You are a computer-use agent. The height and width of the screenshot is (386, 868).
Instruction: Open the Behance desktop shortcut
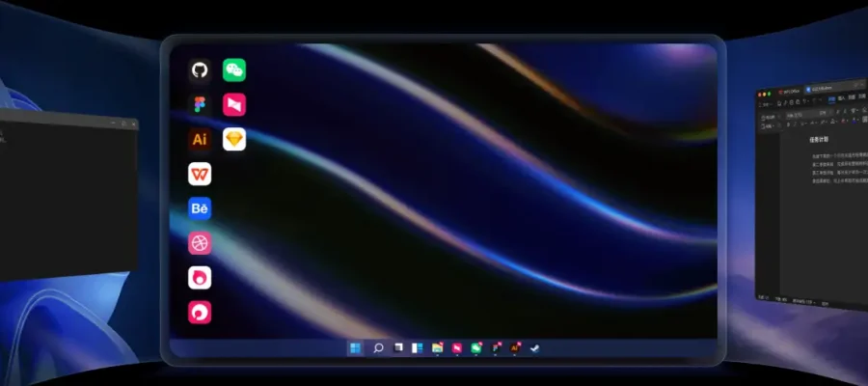click(200, 208)
